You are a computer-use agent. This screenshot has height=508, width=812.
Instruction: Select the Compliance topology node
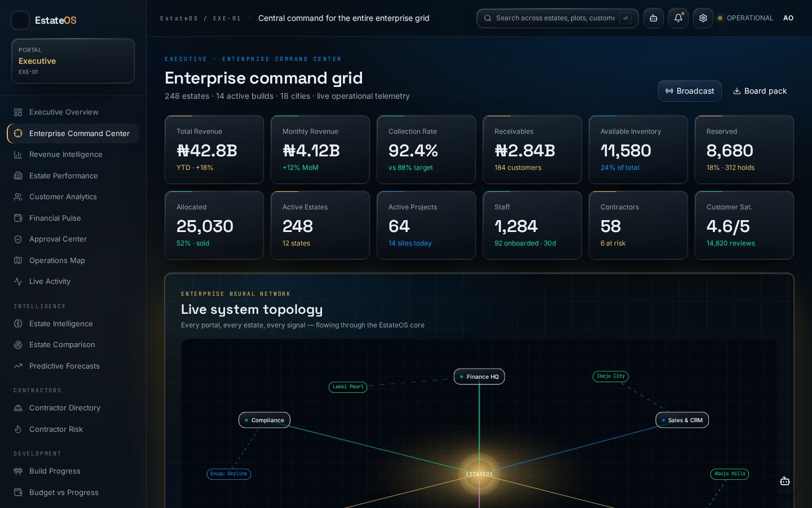pos(264,420)
